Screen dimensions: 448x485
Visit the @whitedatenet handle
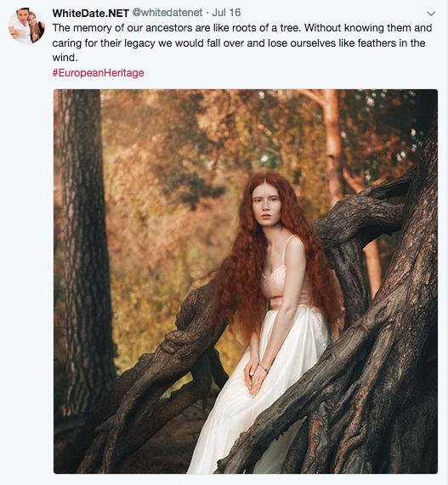tap(167, 13)
